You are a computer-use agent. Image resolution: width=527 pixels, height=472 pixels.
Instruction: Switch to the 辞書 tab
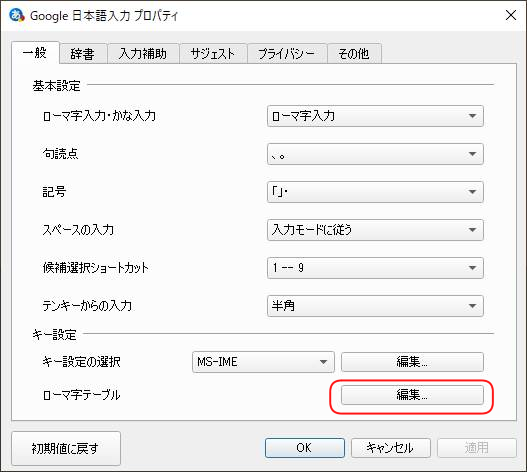83,54
